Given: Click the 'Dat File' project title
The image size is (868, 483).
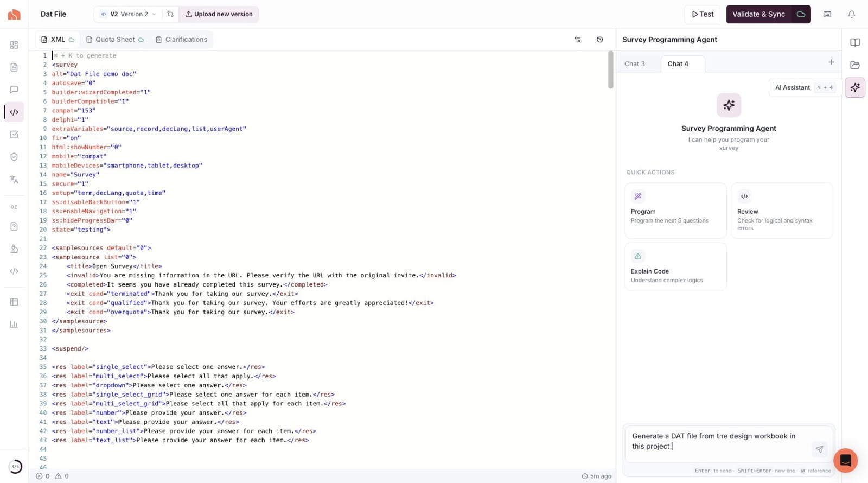Looking at the screenshot, I should (53, 14).
